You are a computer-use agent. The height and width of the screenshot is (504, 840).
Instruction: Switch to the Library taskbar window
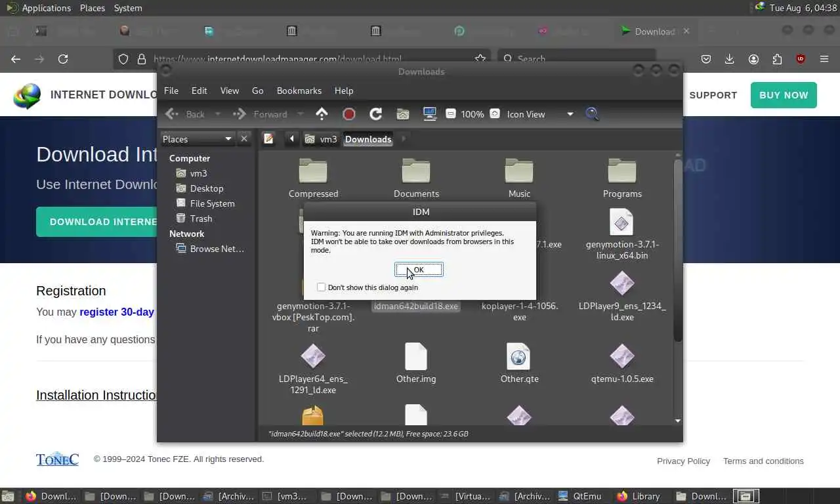pos(639,496)
